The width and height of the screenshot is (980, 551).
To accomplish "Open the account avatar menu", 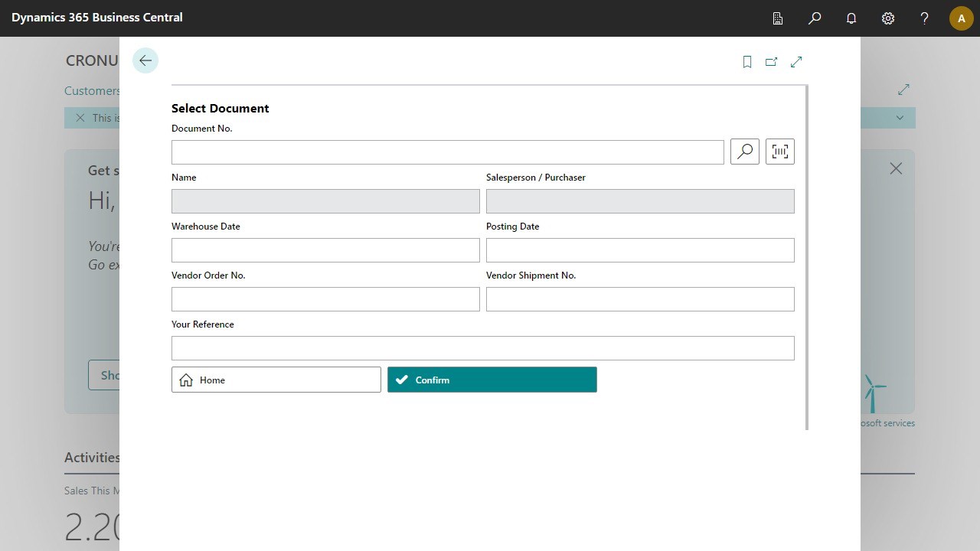I will click(961, 18).
